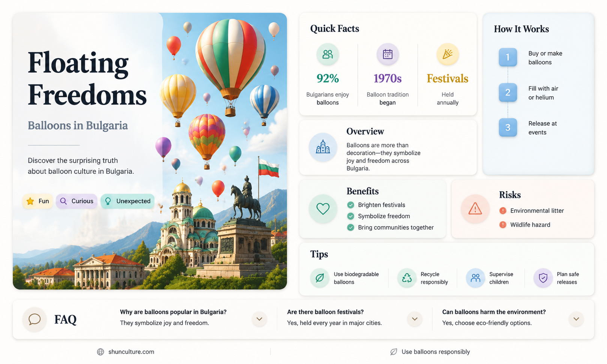Click the warning triangle icon in Risks
The height and width of the screenshot is (364, 607).
click(x=475, y=208)
